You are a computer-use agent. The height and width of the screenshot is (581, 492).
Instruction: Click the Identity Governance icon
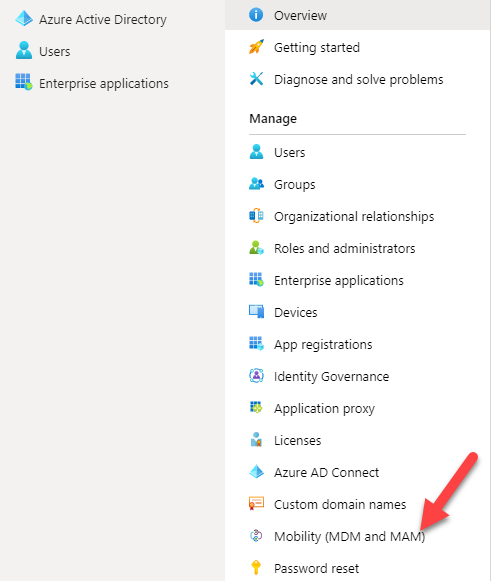256,376
